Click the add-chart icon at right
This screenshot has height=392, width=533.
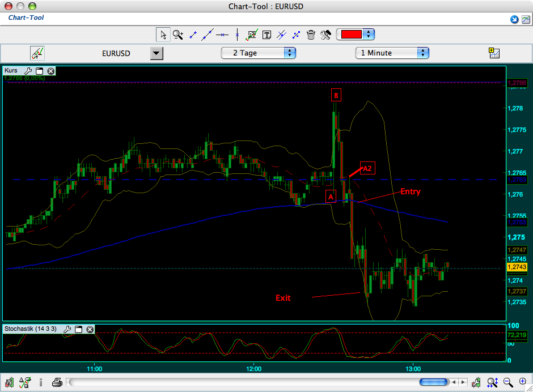click(494, 53)
